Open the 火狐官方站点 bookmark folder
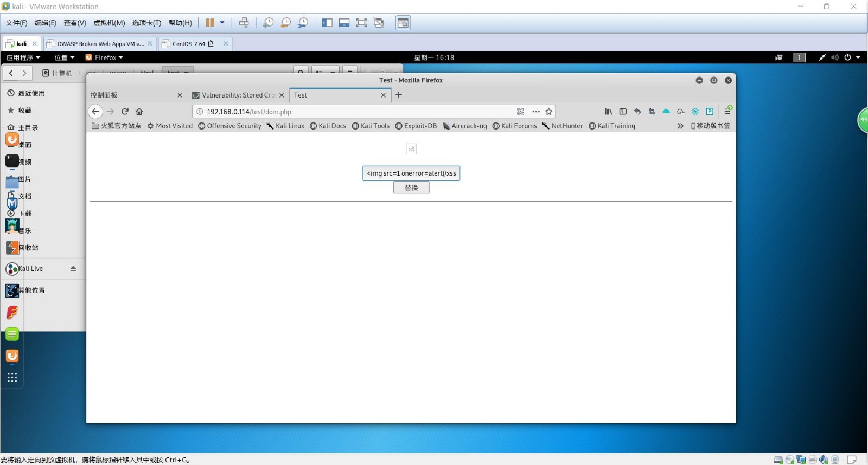The width and height of the screenshot is (868, 465). 116,126
